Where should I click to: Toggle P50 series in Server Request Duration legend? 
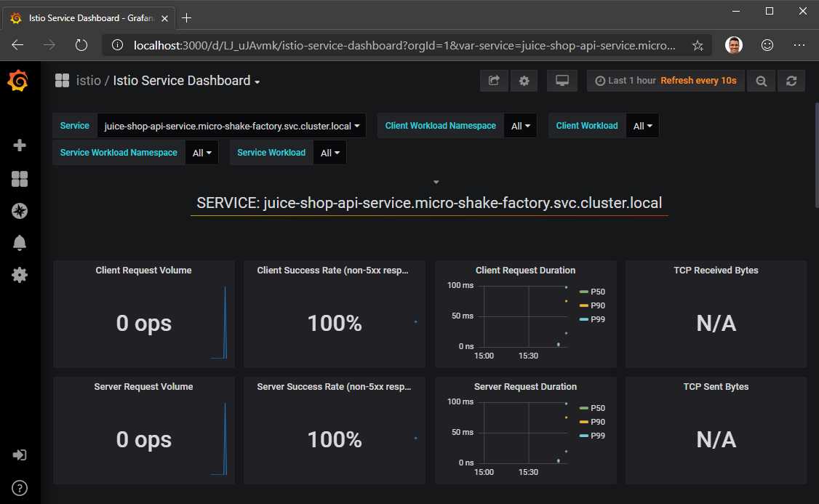(x=594, y=407)
